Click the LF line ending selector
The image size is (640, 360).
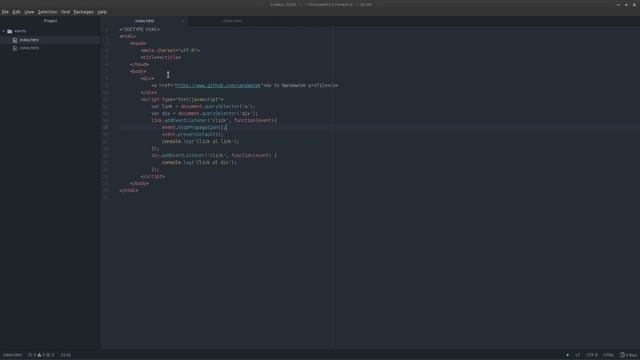click(x=578, y=355)
